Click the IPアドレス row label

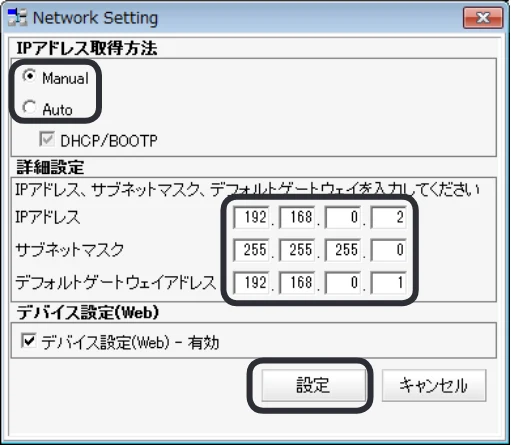coord(48,217)
